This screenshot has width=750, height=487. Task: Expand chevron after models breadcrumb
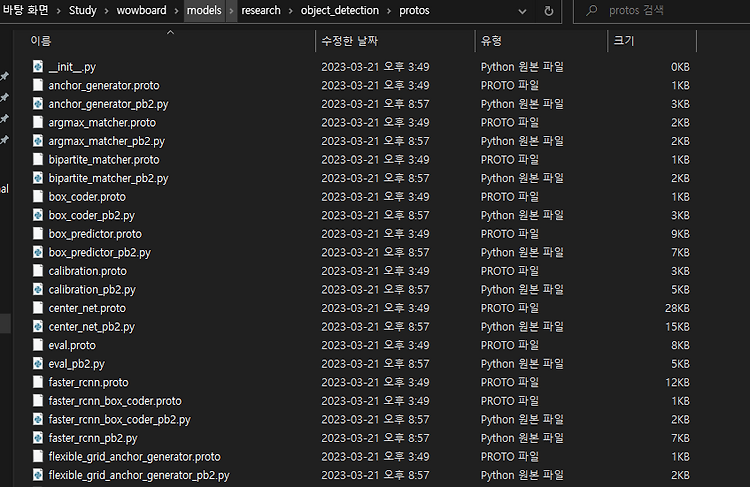point(231,11)
